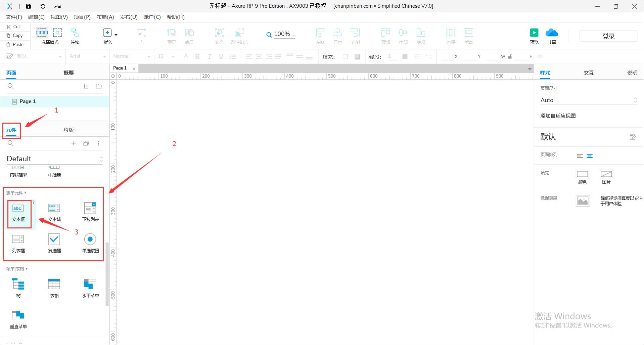Choose center page alignment
The width and height of the screenshot is (644, 345).
point(590,156)
